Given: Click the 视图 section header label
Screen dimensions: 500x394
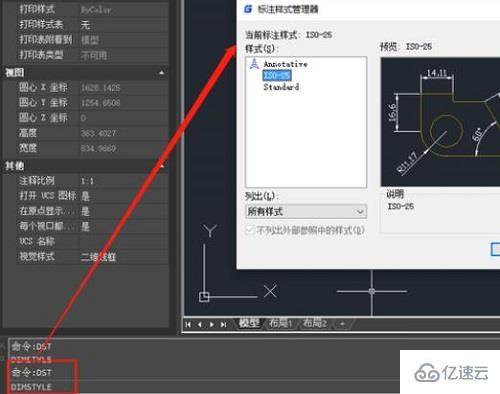Looking at the screenshot, I should point(15,72).
